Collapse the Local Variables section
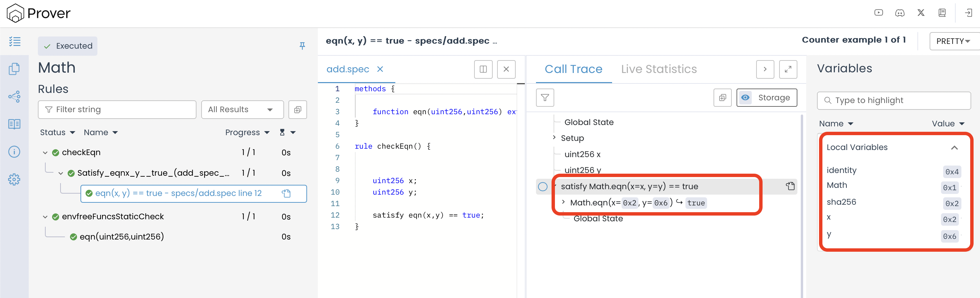Screen dimensions: 980x298 tap(954, 147)
